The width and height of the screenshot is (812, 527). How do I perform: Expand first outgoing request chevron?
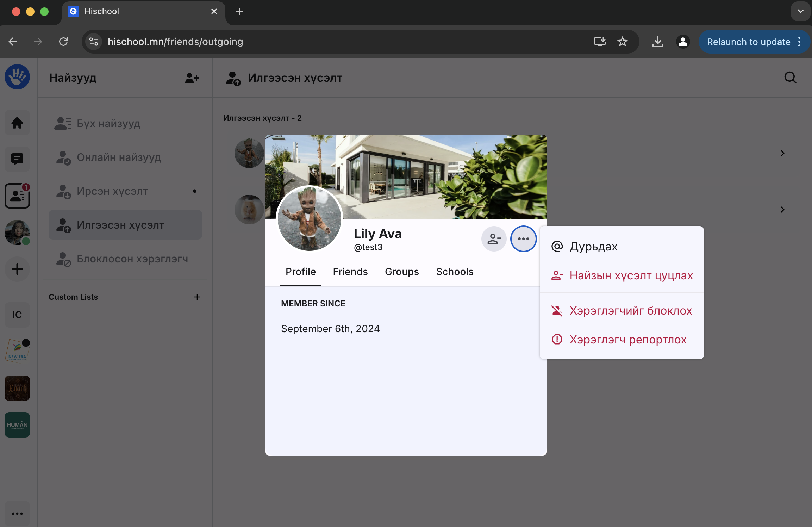pyautogui.click(x=782, y=153)
